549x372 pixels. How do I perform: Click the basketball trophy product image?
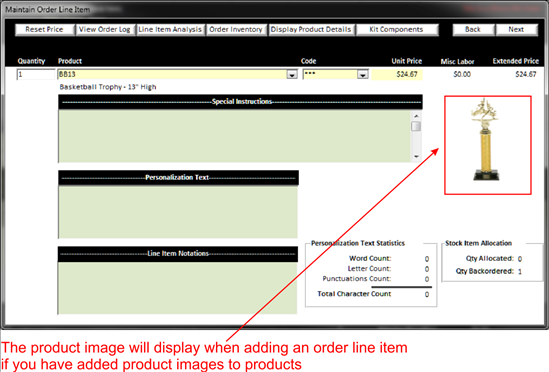point(488,145)
